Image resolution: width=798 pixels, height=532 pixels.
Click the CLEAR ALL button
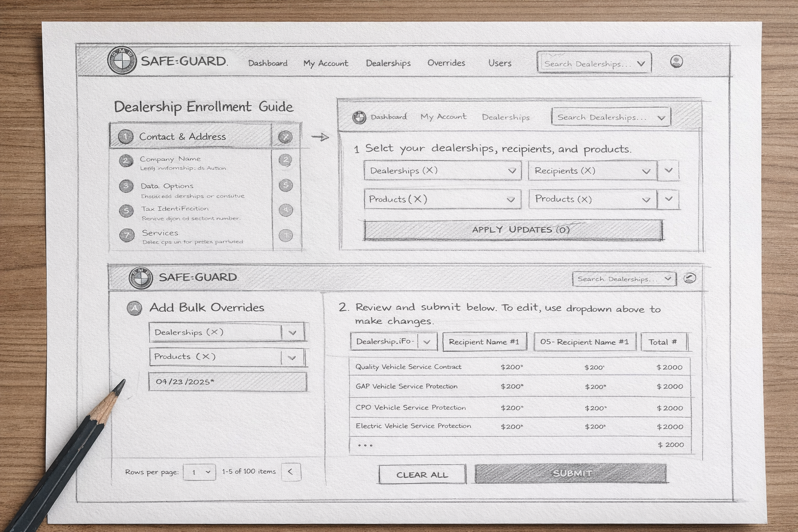coord(422,474)
